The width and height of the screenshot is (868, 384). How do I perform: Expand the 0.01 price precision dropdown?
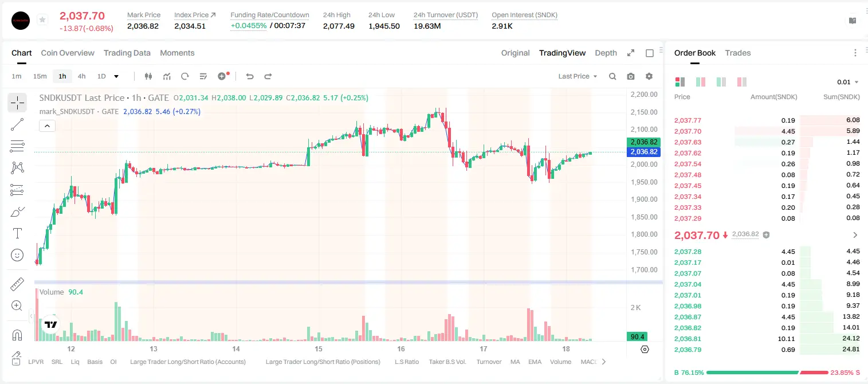point(848,82)
